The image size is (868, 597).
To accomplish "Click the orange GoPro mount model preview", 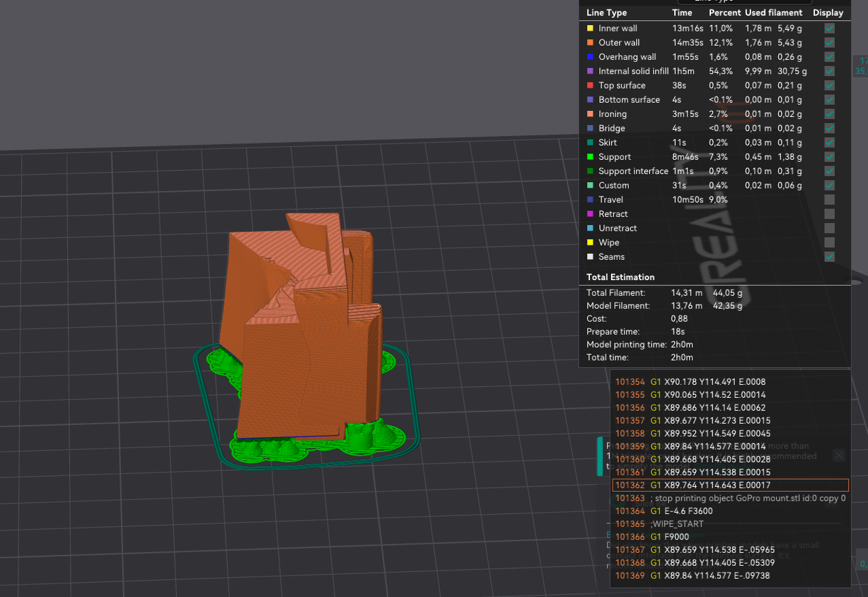I will [299, 326].
